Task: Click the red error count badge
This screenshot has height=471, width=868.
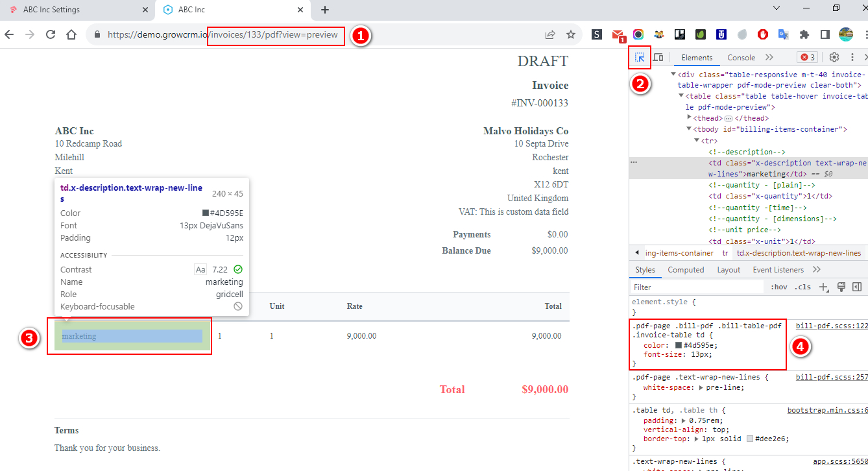Action: 807,58
